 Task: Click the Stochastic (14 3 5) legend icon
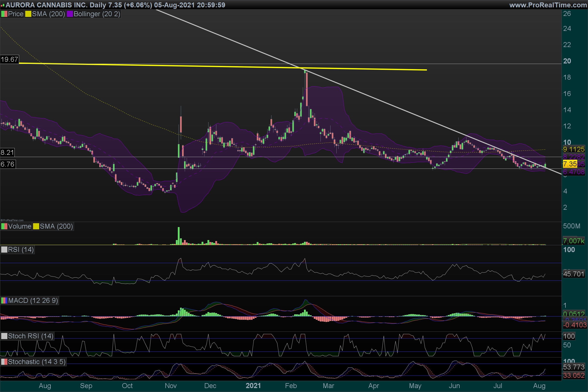[x=4, y=362]
